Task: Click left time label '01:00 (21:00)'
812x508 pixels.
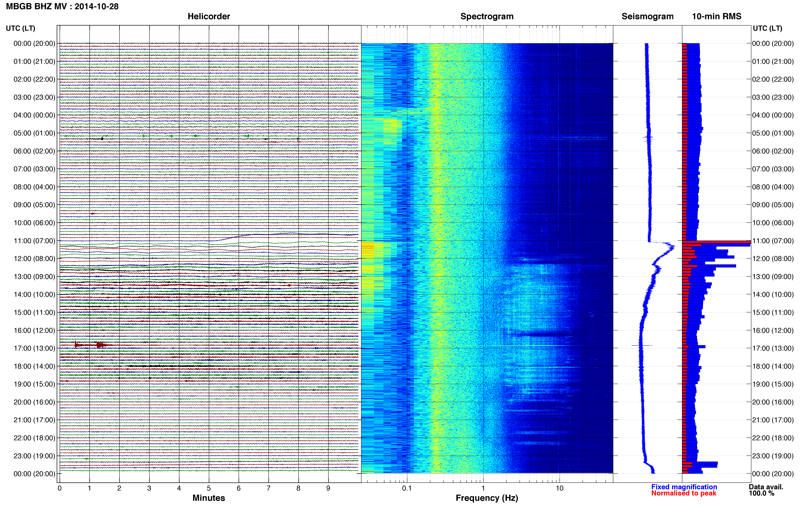Action: 34,62
